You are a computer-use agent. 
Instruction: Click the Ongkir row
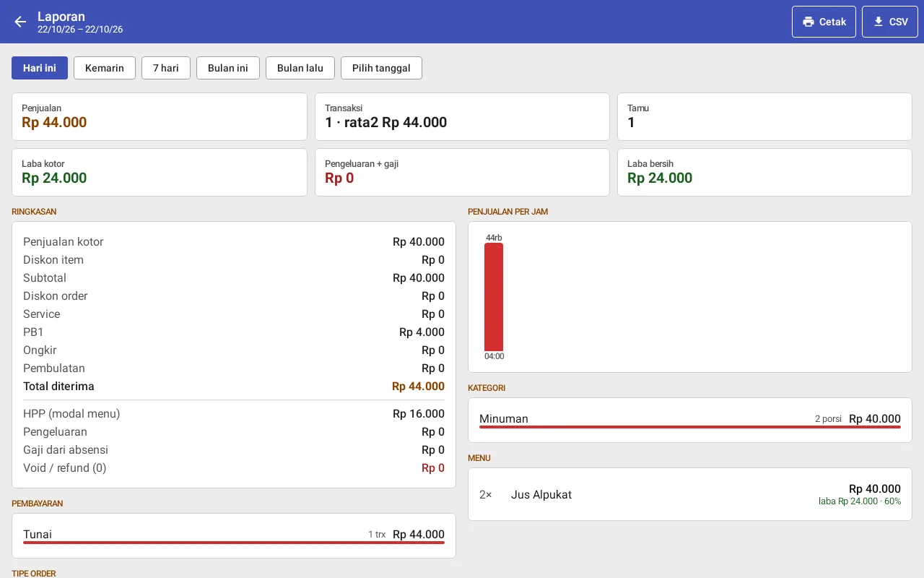(x=234, y=350)
